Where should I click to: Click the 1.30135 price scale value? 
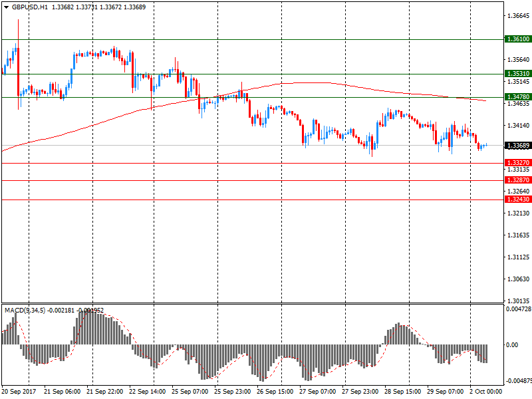click(518, 301)
